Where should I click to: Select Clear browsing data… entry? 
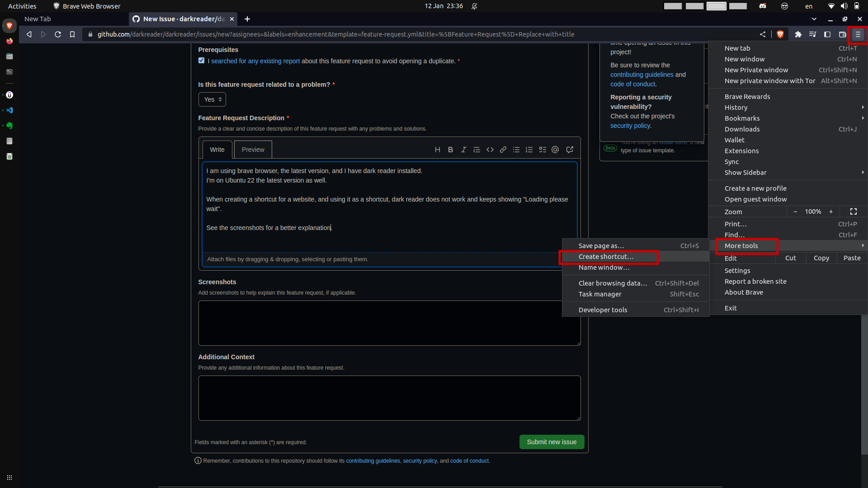click(x=636, y=283)
